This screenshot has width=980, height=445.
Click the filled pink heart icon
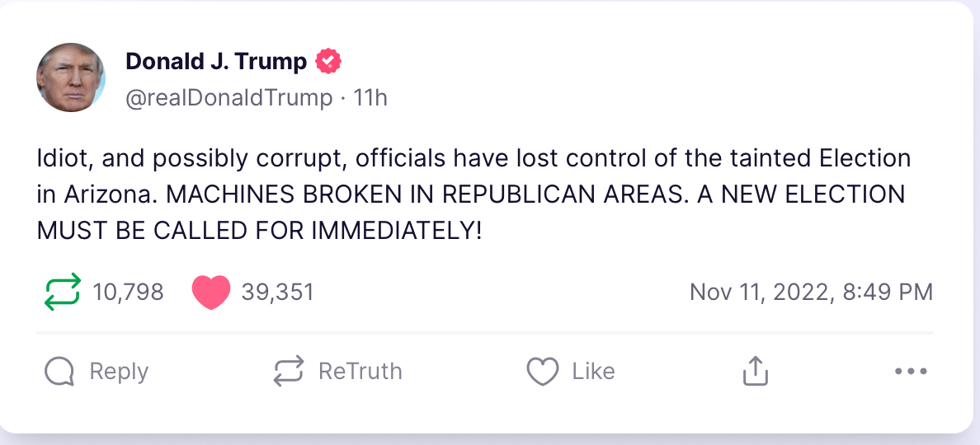pos(210,292)
